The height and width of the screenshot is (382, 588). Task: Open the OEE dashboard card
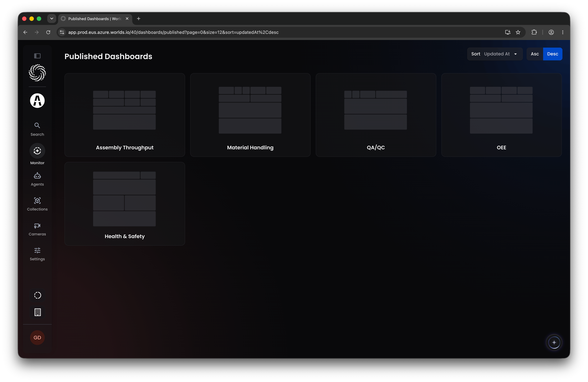(x=501, y=115)
